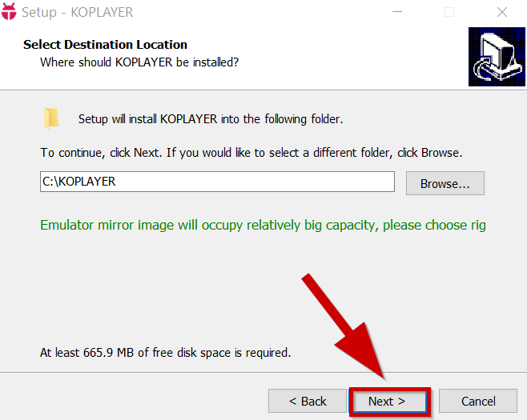Cancel the KOPLAYER setup
Screen dimensions: 527x420
(x=478, y=401)
